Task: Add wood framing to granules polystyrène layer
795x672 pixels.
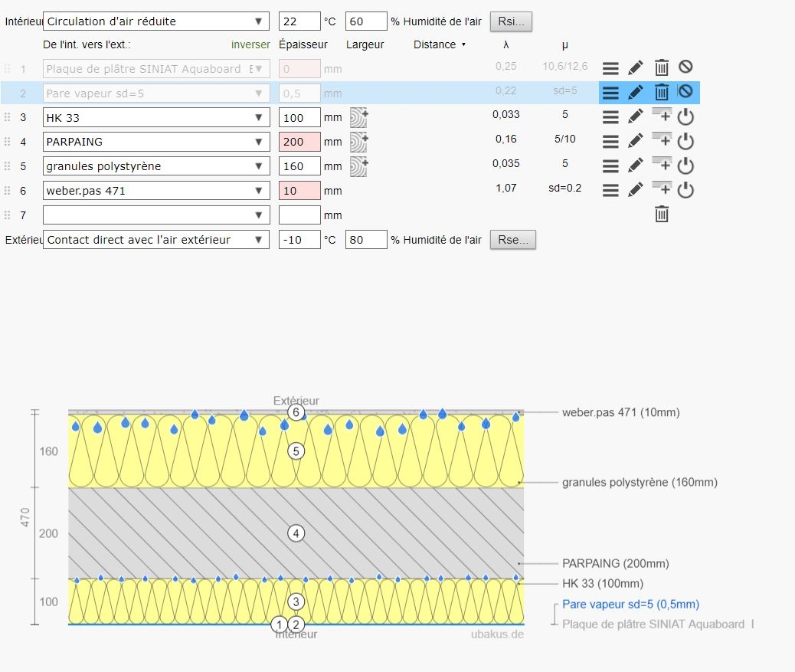Action: (358, 166)
